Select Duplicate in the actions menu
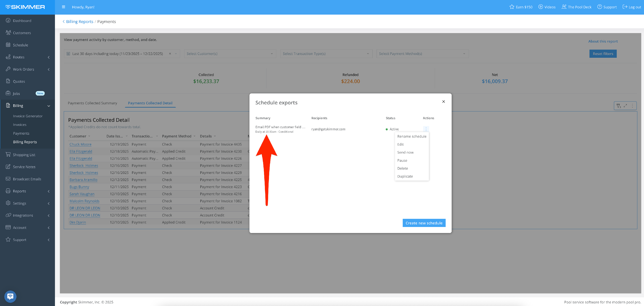 pos(405,176)
